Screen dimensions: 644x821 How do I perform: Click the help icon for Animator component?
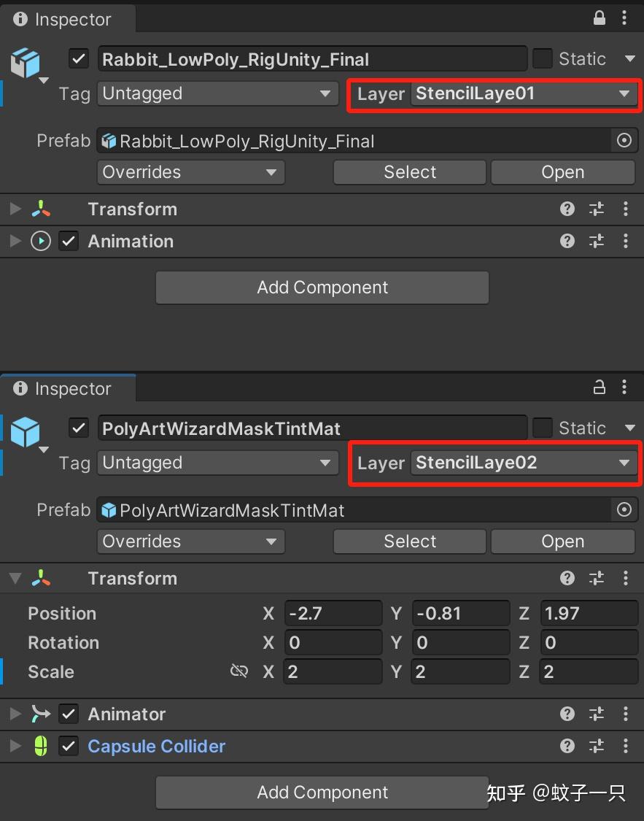pyautogui.click(x=567, y=714)
